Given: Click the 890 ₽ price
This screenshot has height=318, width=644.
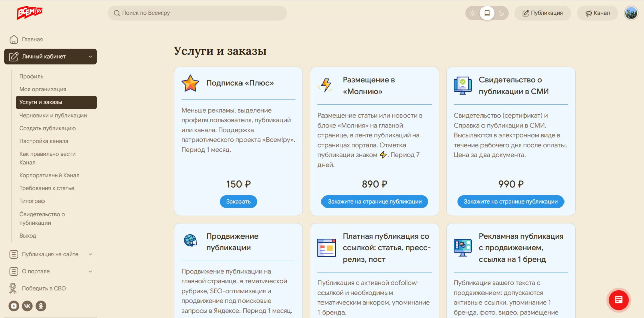Looking at the screenshot, I should 375,184.
